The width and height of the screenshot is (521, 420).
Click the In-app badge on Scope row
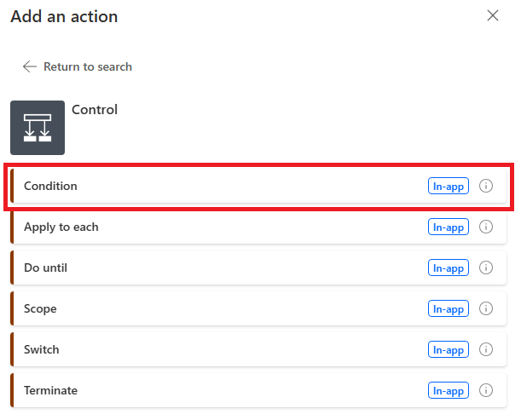[x=448, y=308]
